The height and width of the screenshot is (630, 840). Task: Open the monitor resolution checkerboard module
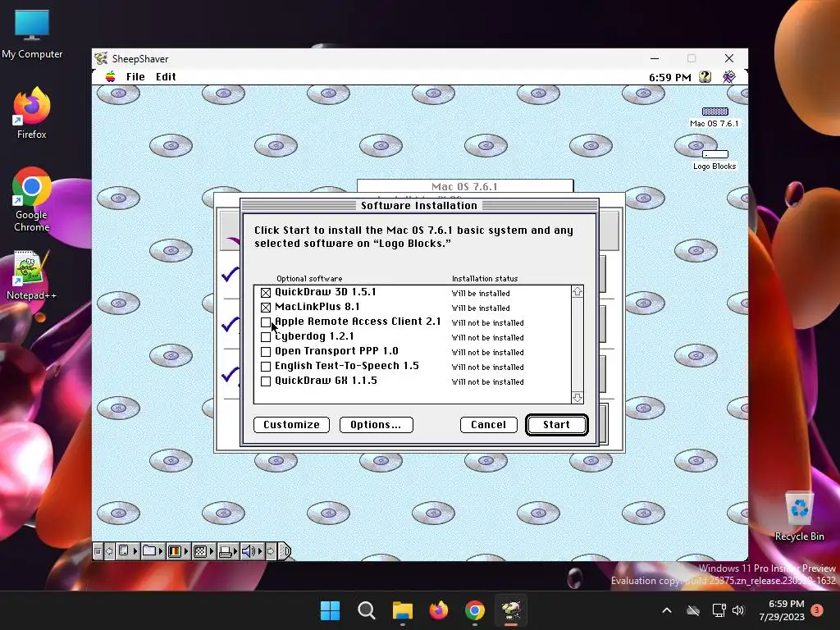pos(203,551)
